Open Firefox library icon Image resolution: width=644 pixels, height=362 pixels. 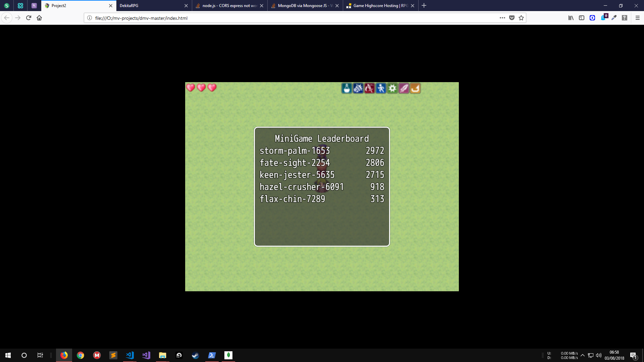click(571, 18)
